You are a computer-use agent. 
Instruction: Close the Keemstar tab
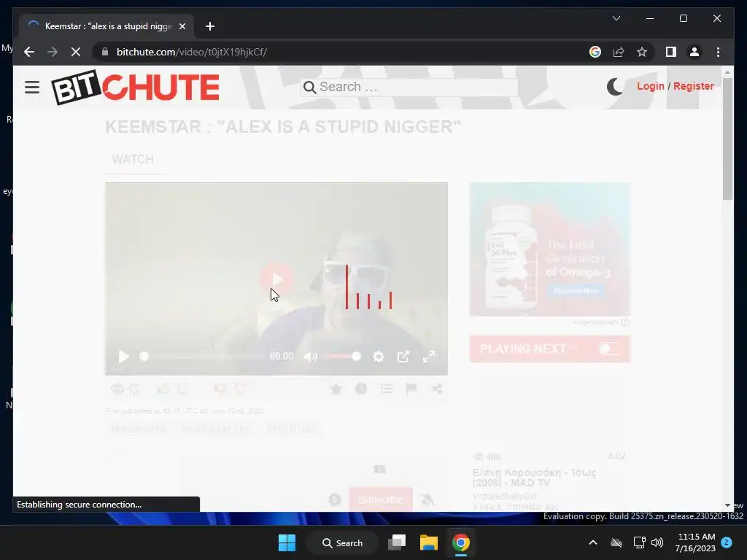coord(182,26)
